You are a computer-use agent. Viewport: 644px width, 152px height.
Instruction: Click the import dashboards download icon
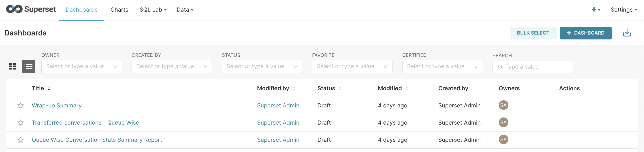(627, 33)
